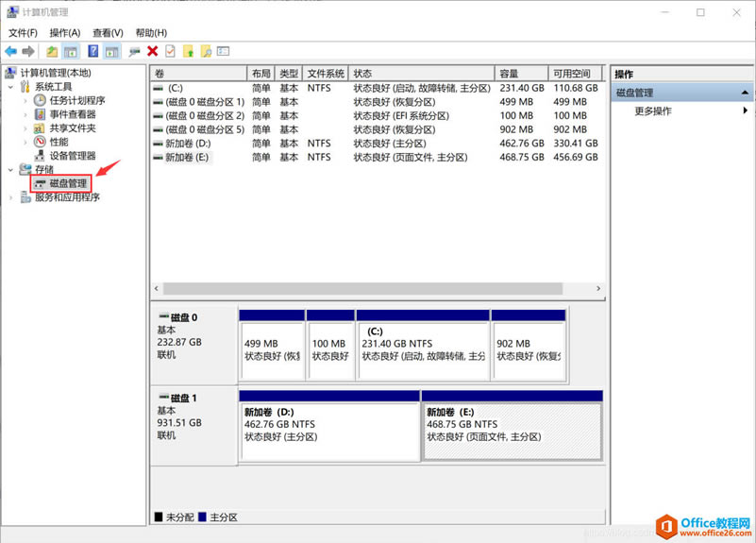Click the red X Delete toolbar icon
The image size is (756, 543).
click(152, 51)
